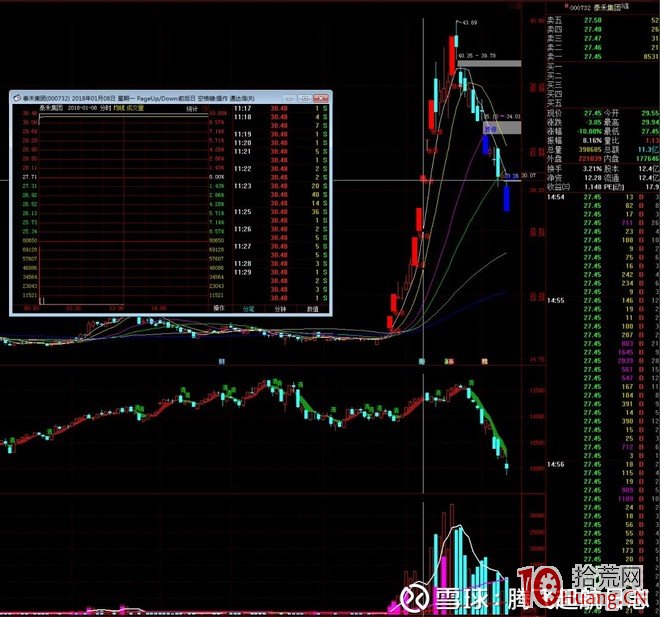660x617 pixels.
Task: Switch to the 分笔 tab
Action: 249,308
